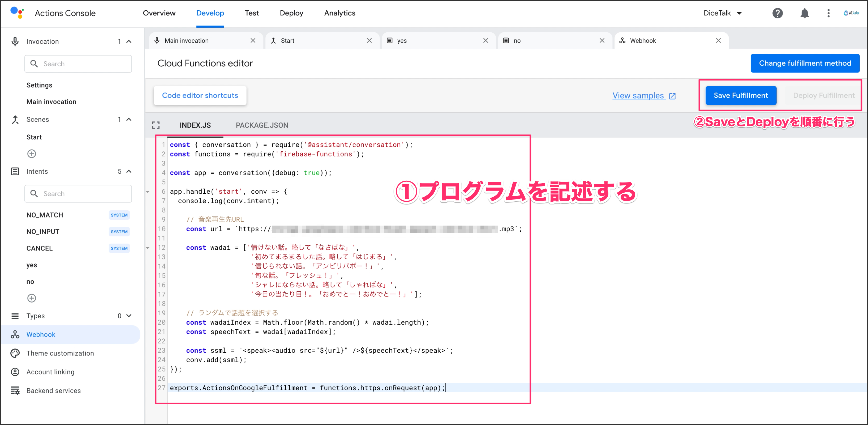The image size is (868, 425).
Task: Click the Backend services icon
Action: click(x=15, y=390)
